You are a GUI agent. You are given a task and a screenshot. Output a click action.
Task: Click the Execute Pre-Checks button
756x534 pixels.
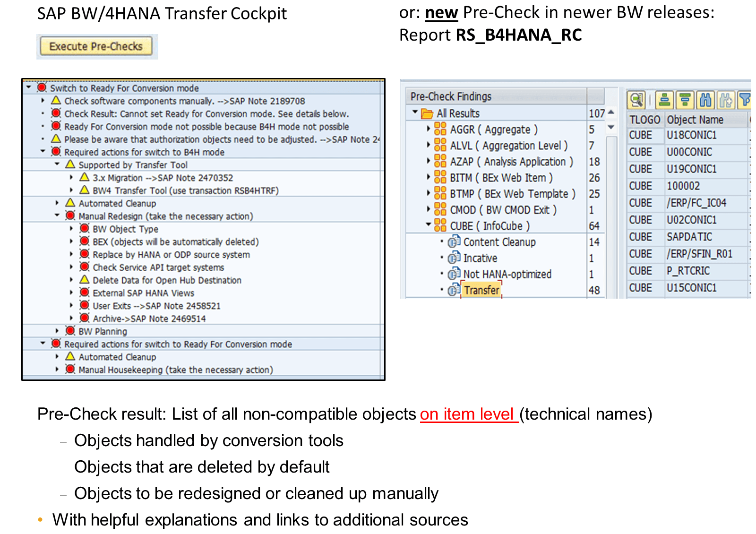click(96, 46)
